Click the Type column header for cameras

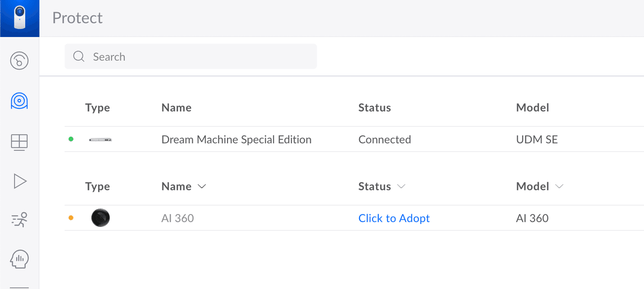point(97,187)
